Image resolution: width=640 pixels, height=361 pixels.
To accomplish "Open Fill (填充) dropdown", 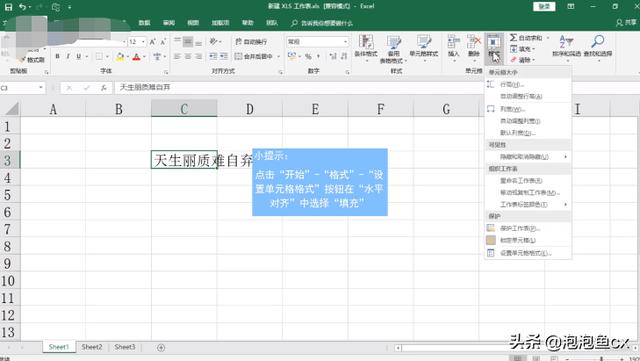I will pos(522,49).
